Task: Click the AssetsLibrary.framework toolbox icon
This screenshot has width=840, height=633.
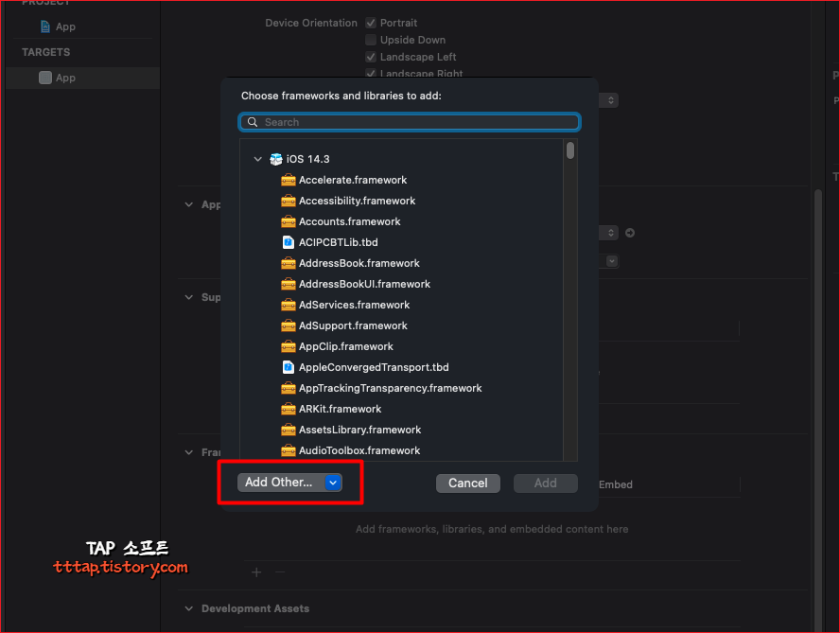Action: (x=289, y=430)
